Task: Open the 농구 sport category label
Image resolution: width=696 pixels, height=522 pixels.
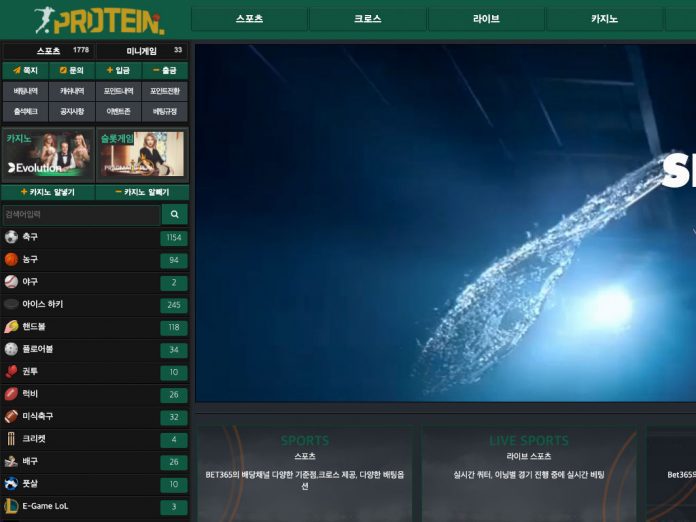Action: coord(30,259)
